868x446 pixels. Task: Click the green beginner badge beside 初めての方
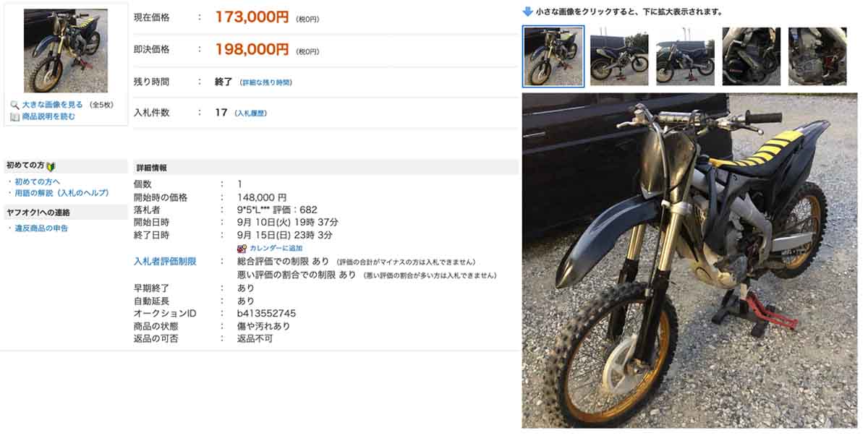[51, 166]
